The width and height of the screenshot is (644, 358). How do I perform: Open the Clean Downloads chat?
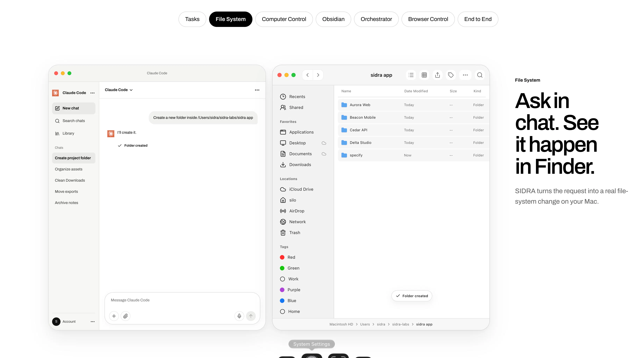[73, 181]
